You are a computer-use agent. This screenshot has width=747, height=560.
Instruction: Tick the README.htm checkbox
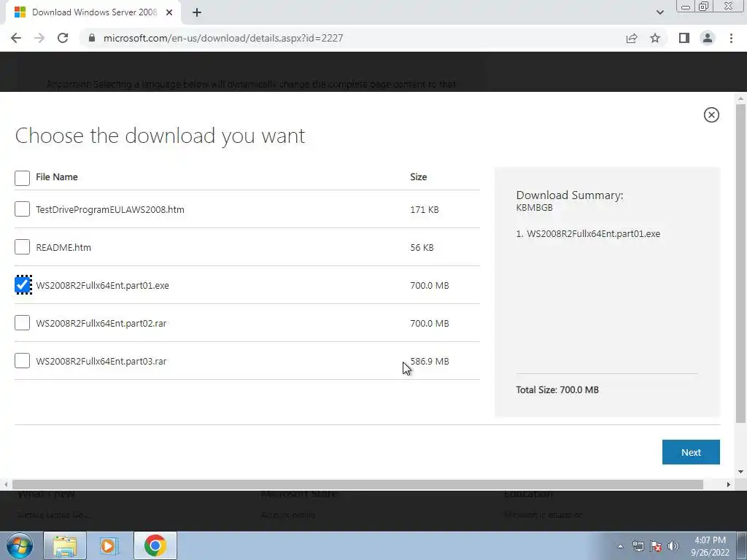(23, 246)
